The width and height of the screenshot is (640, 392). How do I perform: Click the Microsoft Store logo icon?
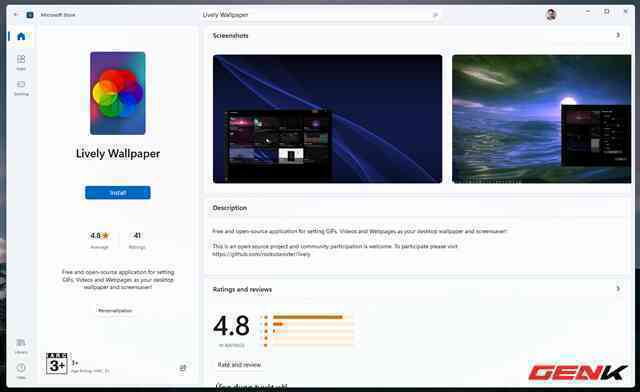(x=30, y=15)
